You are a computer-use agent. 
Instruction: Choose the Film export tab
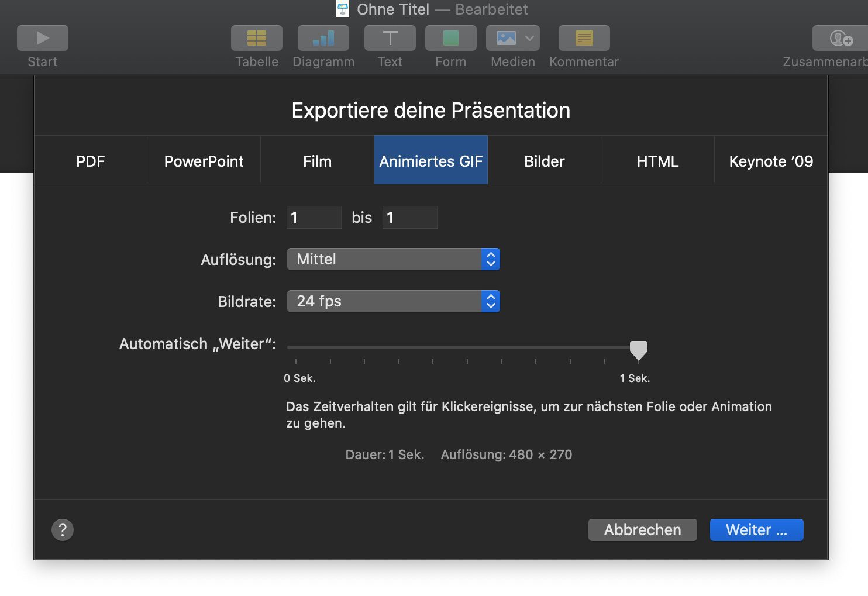tap(317, 161)
